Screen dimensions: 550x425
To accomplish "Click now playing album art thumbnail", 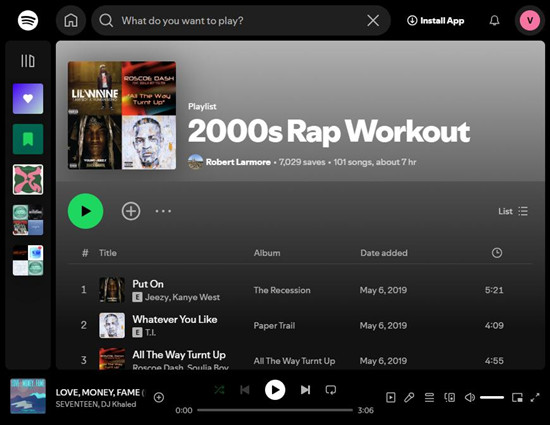I will click(x=28, y=396).
